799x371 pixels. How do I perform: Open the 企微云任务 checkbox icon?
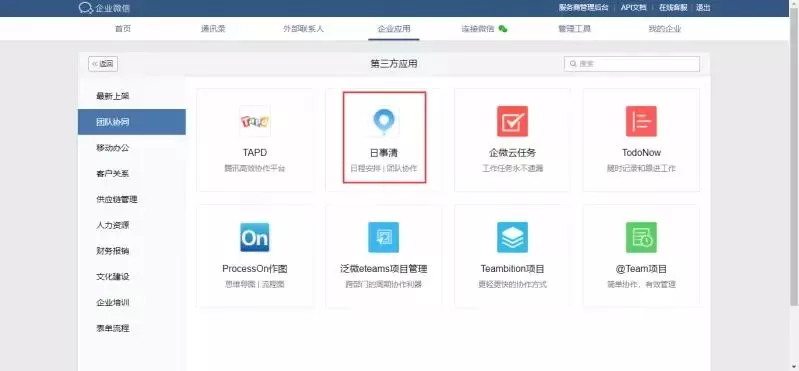coord(512,121)
